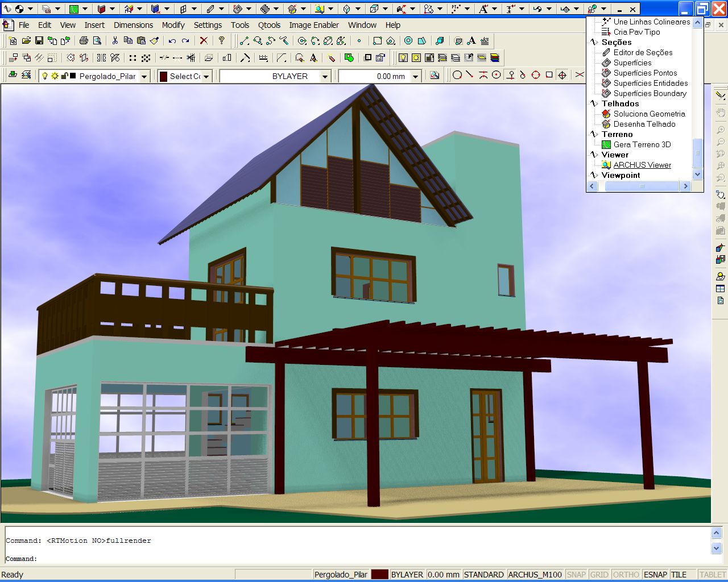Collapse the Terreno tree group
The height and width of the screenshot is (582, 728).
(594, 134)
